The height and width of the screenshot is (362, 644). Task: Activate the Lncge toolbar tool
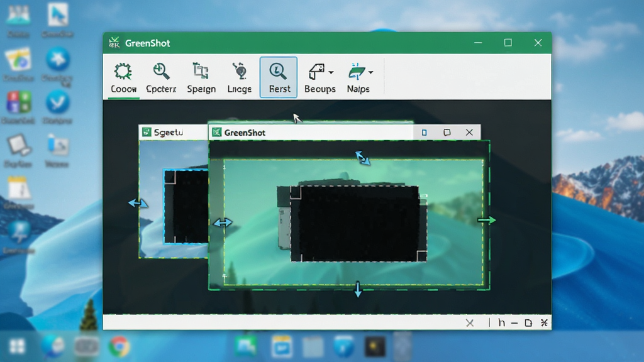(x=240, y=78)
